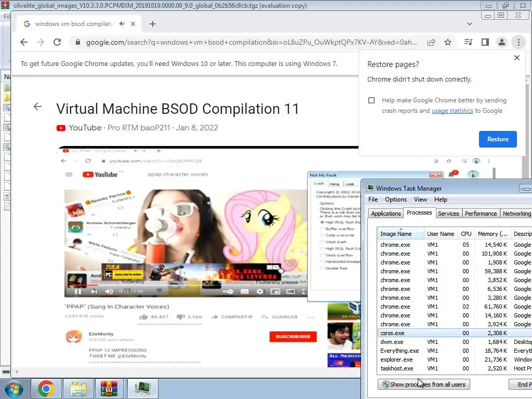The width and height of the screenshot is (532, 399).
Task: Check the send crash reports checkbox
Action: coord(371,100)
